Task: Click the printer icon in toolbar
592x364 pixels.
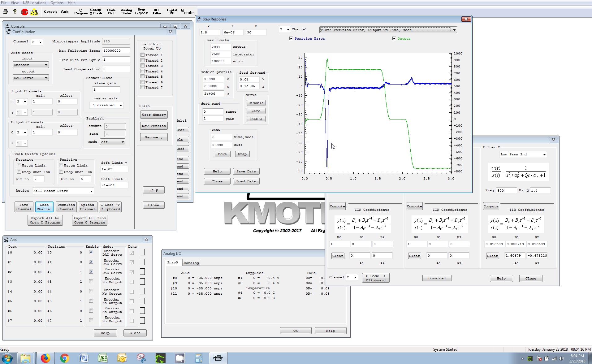Action: tap(5, 12)
